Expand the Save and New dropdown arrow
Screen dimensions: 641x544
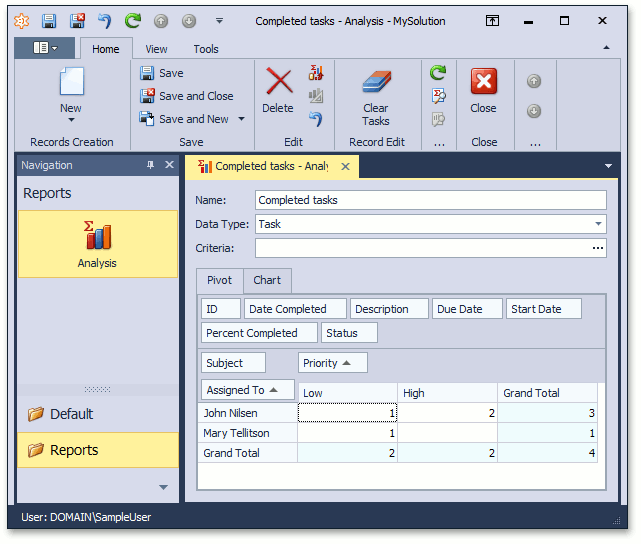point(239,119)
